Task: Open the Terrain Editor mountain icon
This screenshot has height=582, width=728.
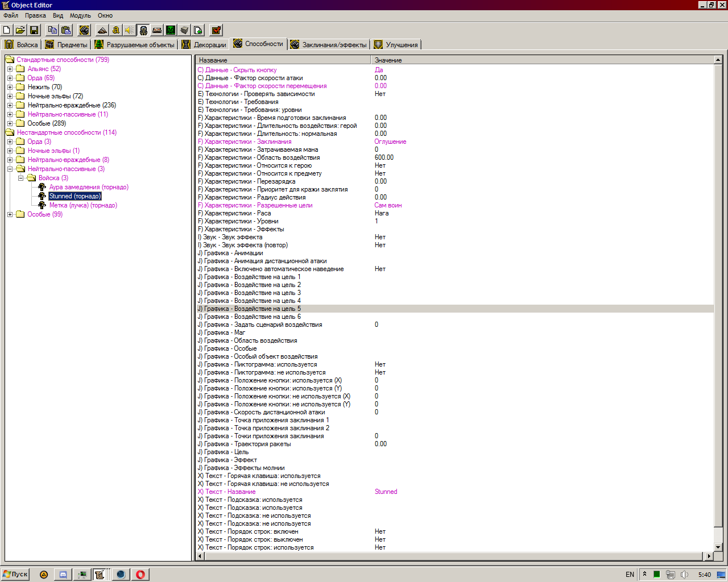Action: [x=102, y=30]
